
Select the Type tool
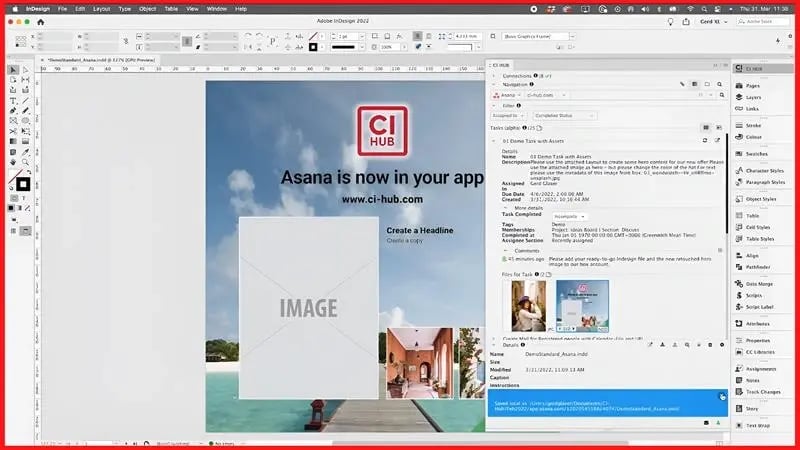tap(13, 101)
